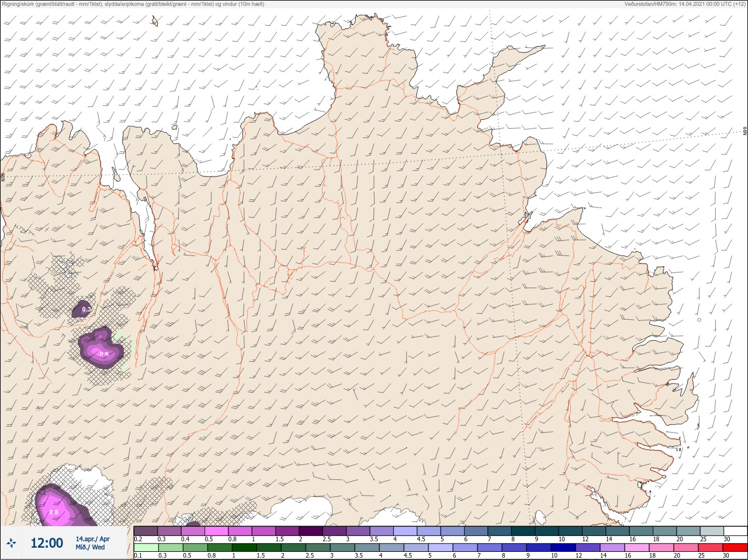The height and width of the screenshot is (560, 748).
Task: Click the small circle marker off the east coast
Action: coord(699,320)
